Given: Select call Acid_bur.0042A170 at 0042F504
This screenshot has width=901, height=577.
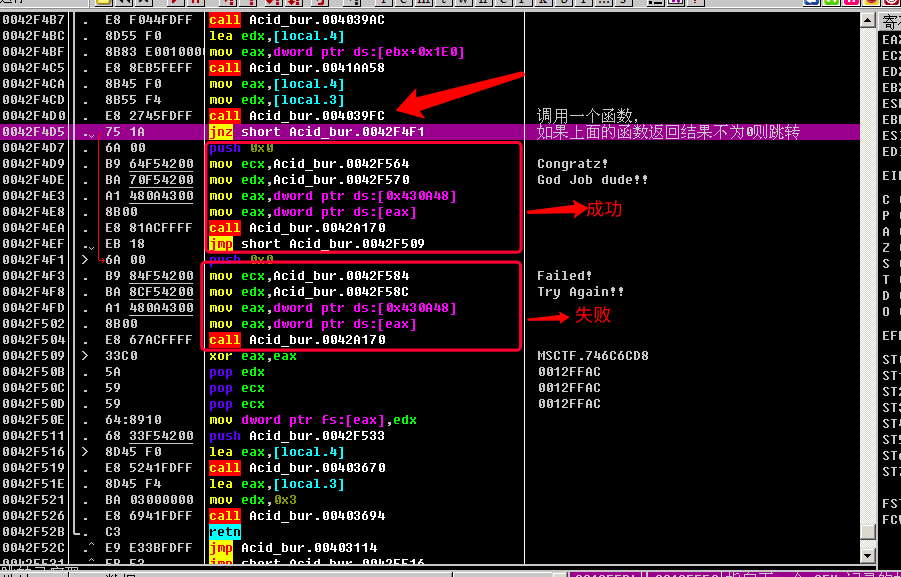Looking at the screenshot, I should [x=297, y=340].
